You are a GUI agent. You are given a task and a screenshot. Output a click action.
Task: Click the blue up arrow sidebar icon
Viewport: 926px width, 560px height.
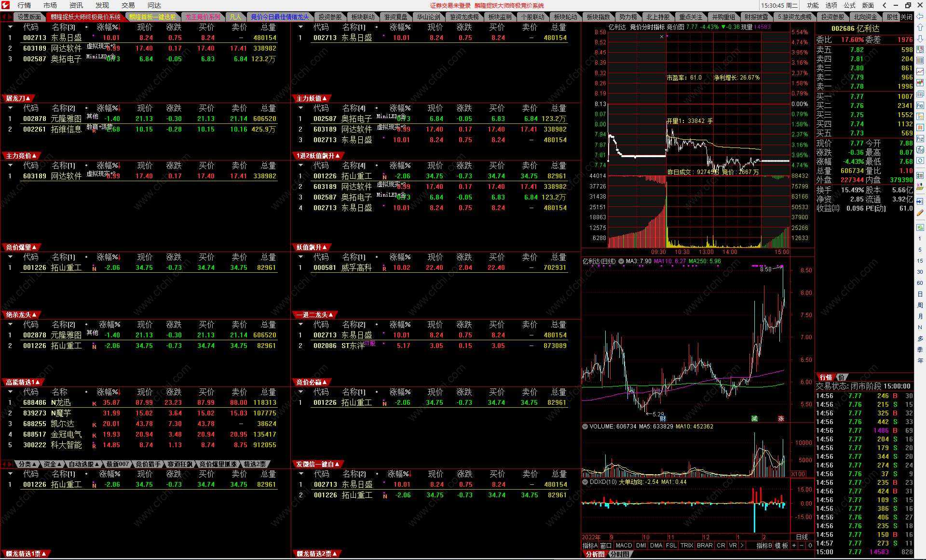(920, 27)
